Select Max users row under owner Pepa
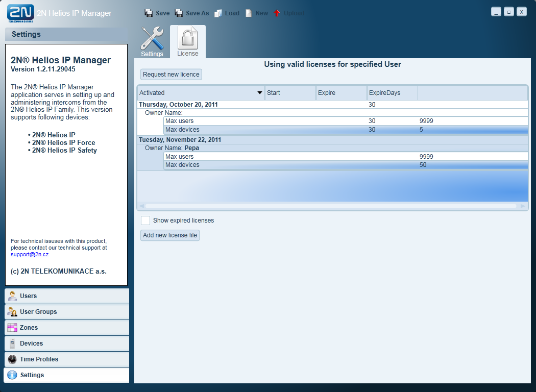This screenshot has width=536, height=392. [346, 157]
